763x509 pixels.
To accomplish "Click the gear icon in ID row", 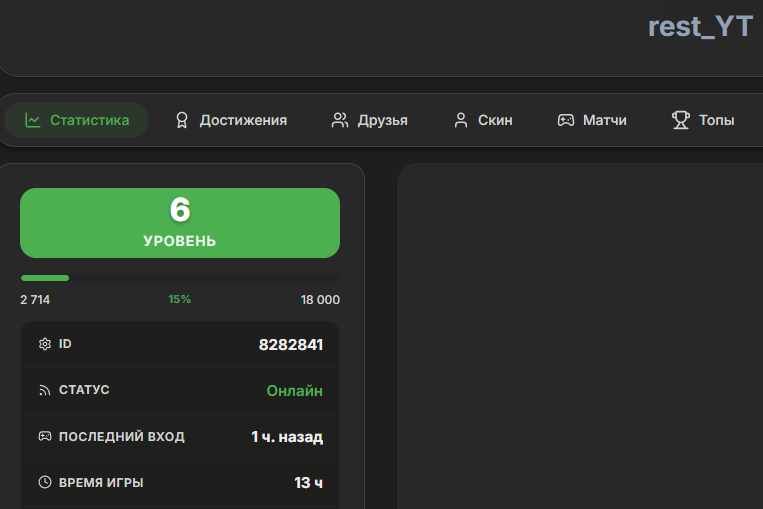I will pos(45,344).
